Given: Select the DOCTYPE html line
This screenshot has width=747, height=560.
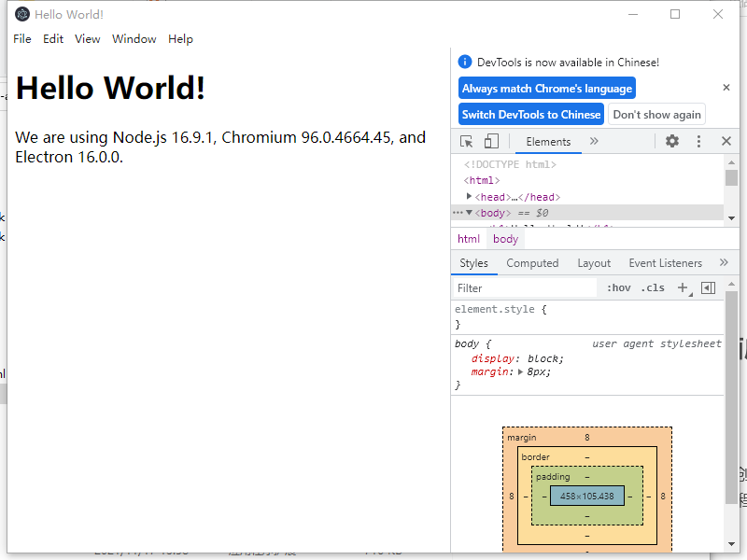Looking at the screenshot, I should pos(510,164).
